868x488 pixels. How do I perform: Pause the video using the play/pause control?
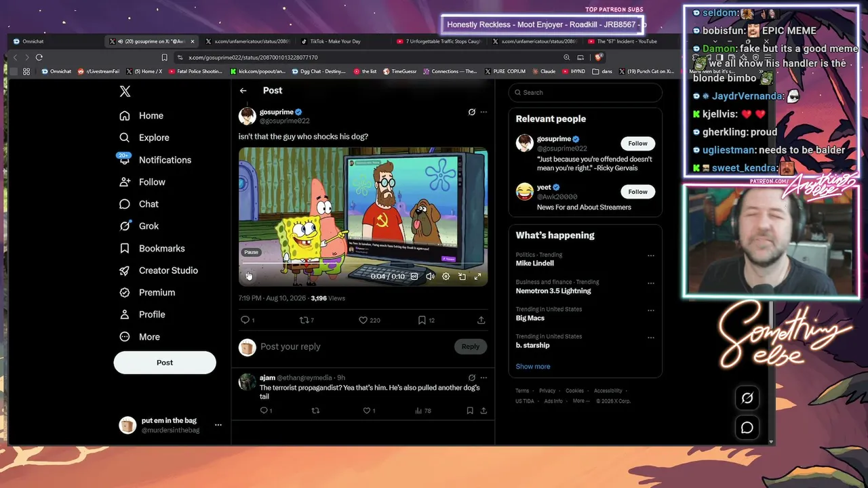(x=249, y=276)
